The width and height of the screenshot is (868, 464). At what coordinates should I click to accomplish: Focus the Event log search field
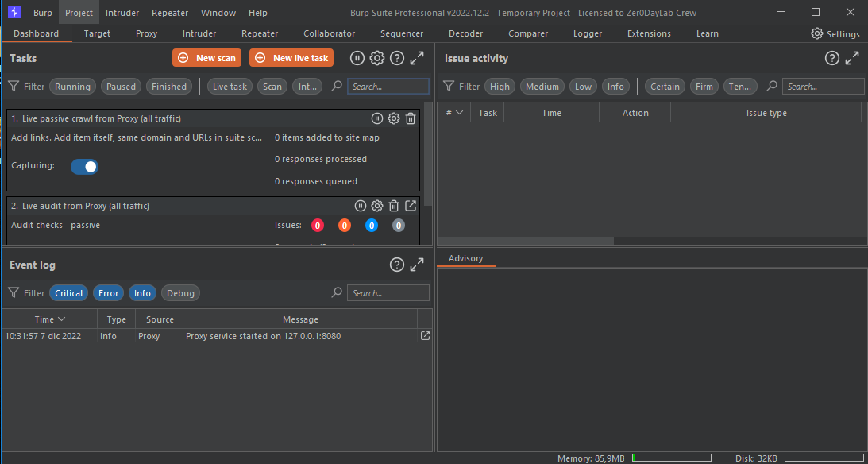click(x=388, y=293)
